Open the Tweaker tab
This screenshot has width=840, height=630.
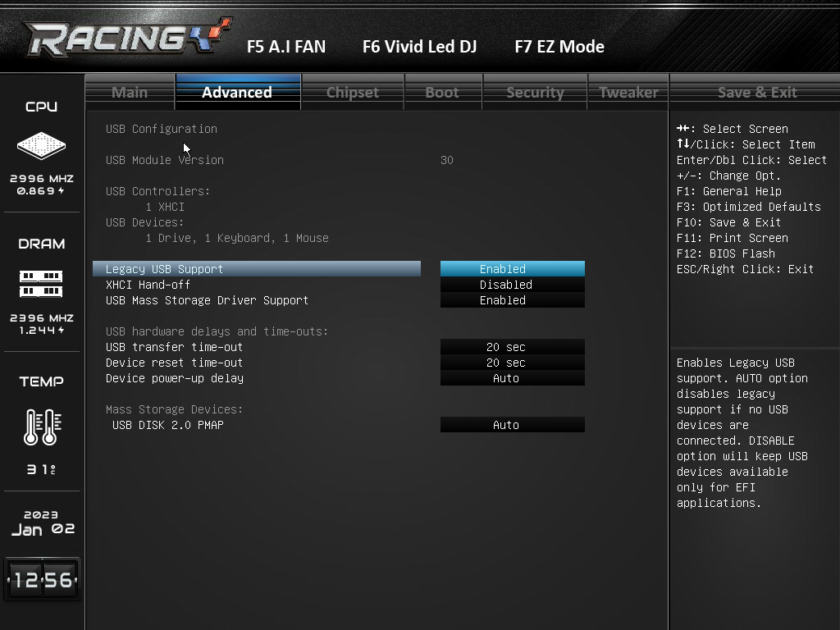(628, 92)
